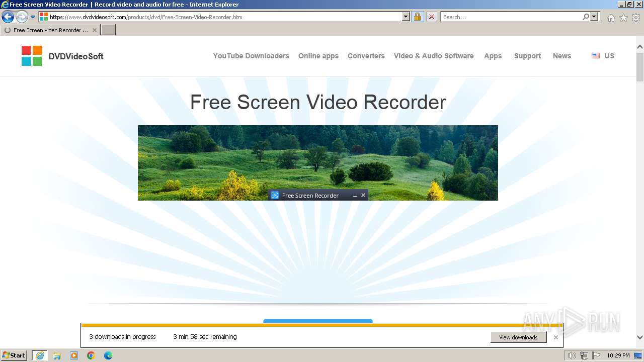Click View downloads button
The width and height of the screenshot is (644, 362).
click(x=518, y=337)
